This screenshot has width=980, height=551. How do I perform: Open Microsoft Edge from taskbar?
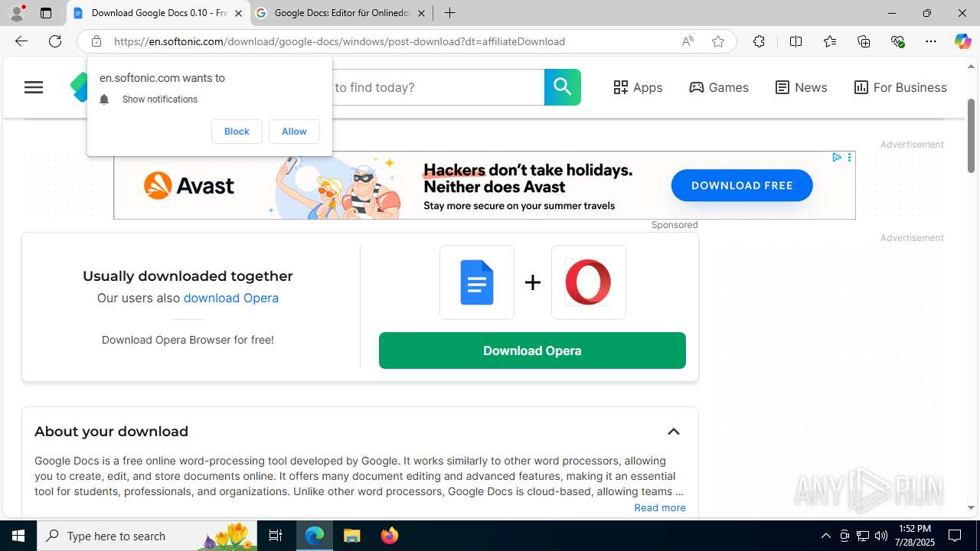tap(315, 536)
